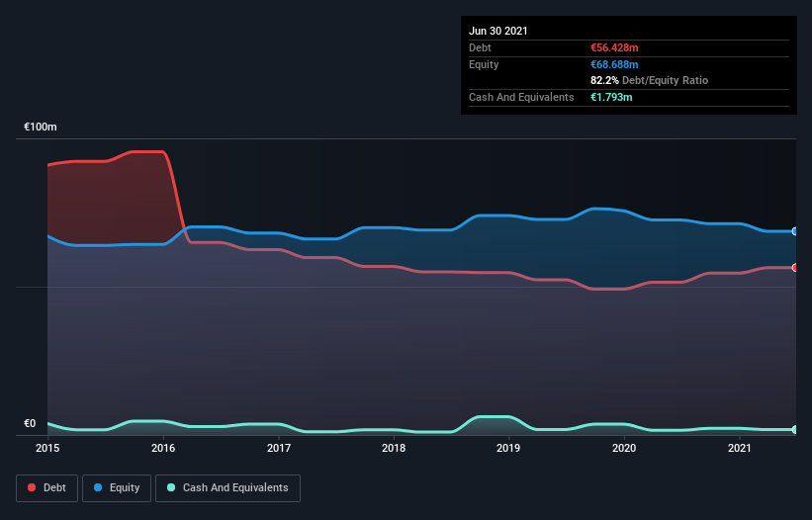
Task: Click the €1.793m cash value
Action: coord(611,97)
